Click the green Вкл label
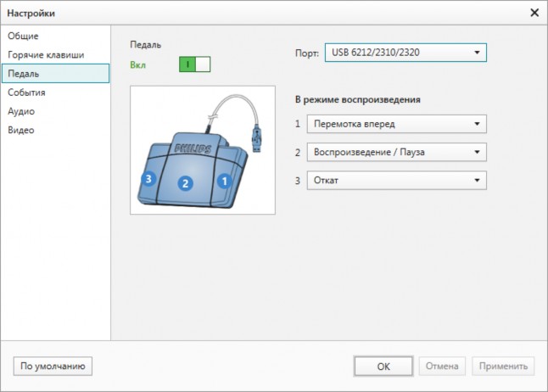This screenshot has width=548, height=392. pos(137,65)
